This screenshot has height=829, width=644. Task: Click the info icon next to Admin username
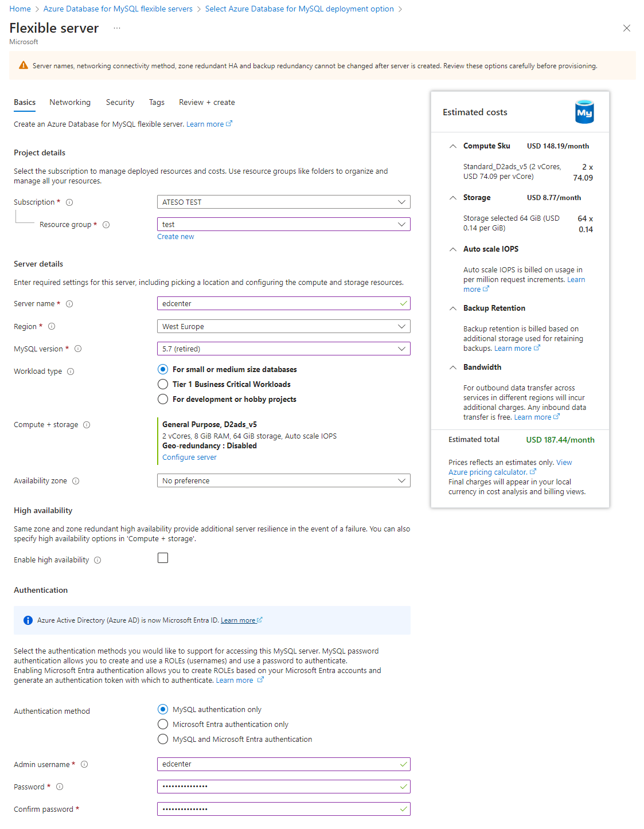[84, 764]
